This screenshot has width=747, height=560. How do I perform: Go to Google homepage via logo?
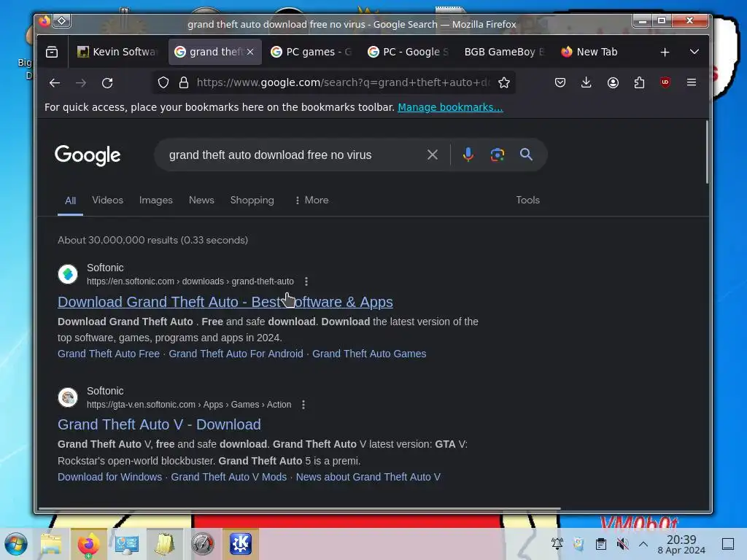(x=88, y=155)
